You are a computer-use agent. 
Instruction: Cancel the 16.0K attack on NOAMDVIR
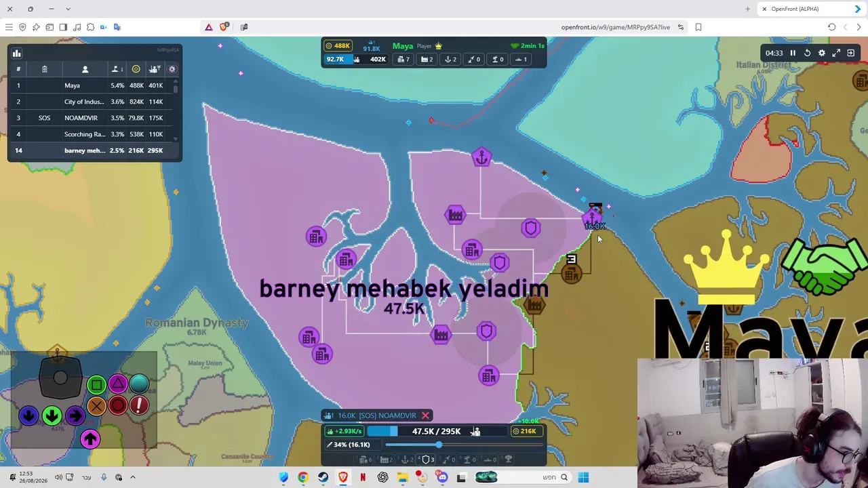click(425, 415)
